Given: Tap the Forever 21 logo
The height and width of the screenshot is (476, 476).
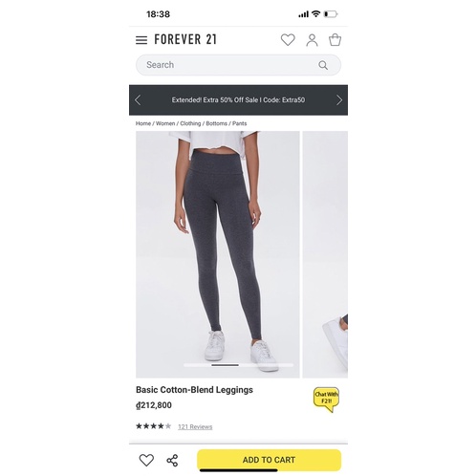Looking at the screenshot, I should point(185,39).
